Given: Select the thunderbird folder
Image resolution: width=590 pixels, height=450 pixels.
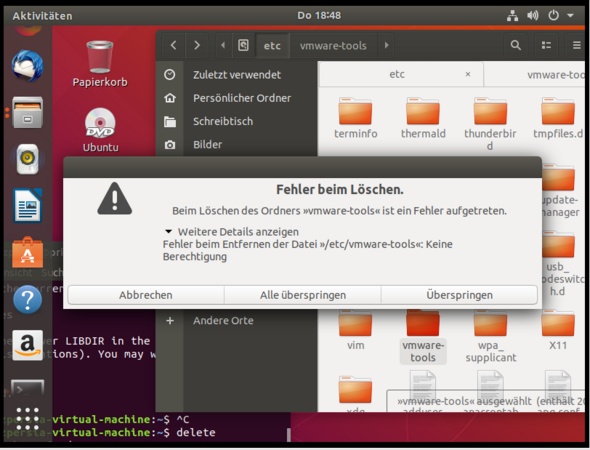Looking at the screenshot, I should coord(490,123).
